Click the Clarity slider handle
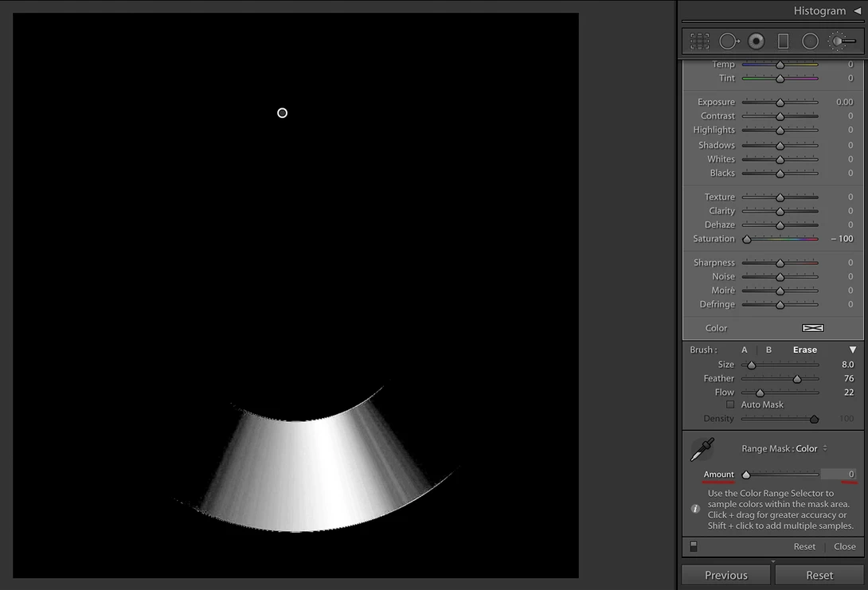 (x=780, y=211)
